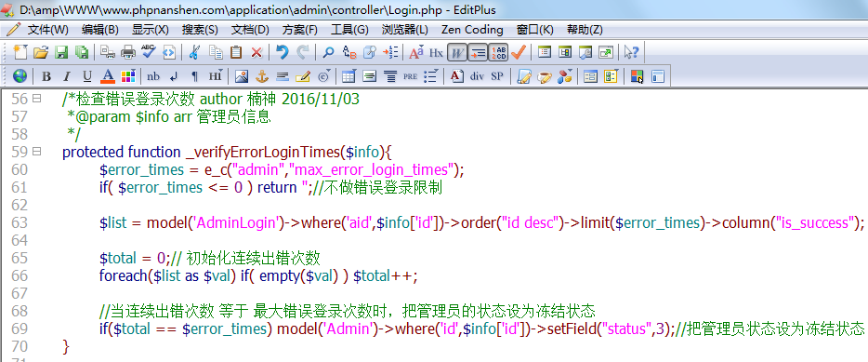The height and width of the screenshot is (362, 868).
Task: Insert span (SP) tag
Action: [497, 76]
